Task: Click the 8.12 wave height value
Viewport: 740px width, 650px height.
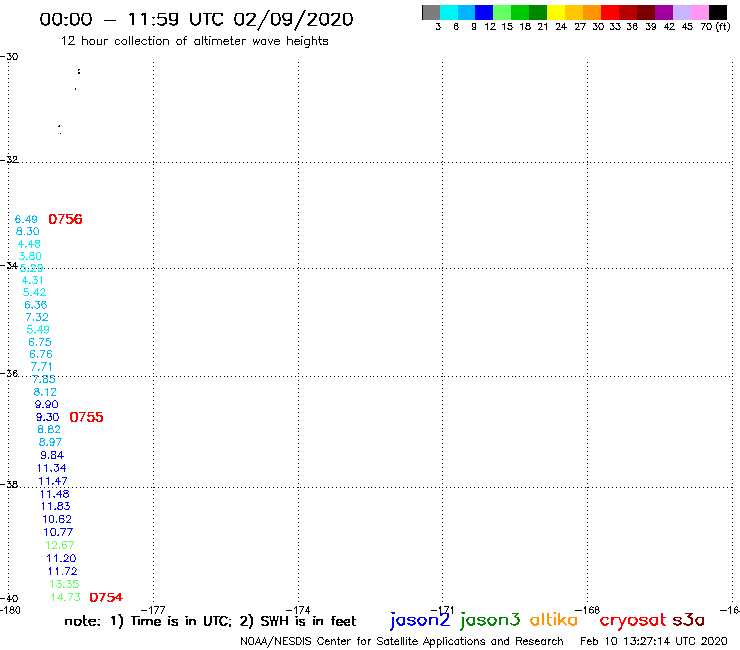Action: 45,392
